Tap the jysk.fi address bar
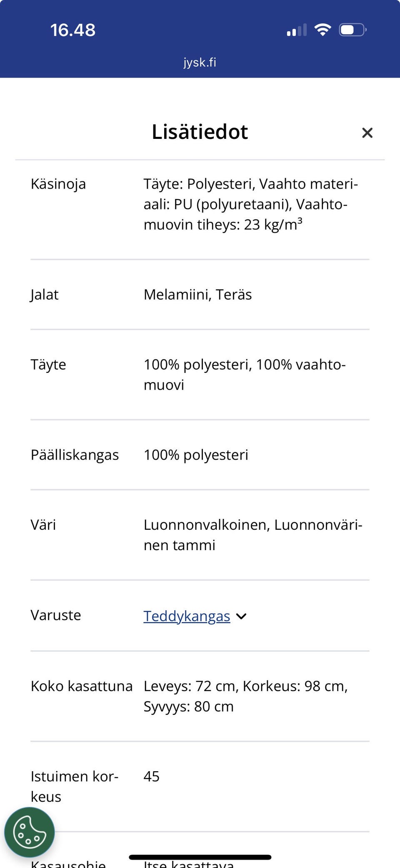Screen dimensions: 400x868 pos(200,63)
